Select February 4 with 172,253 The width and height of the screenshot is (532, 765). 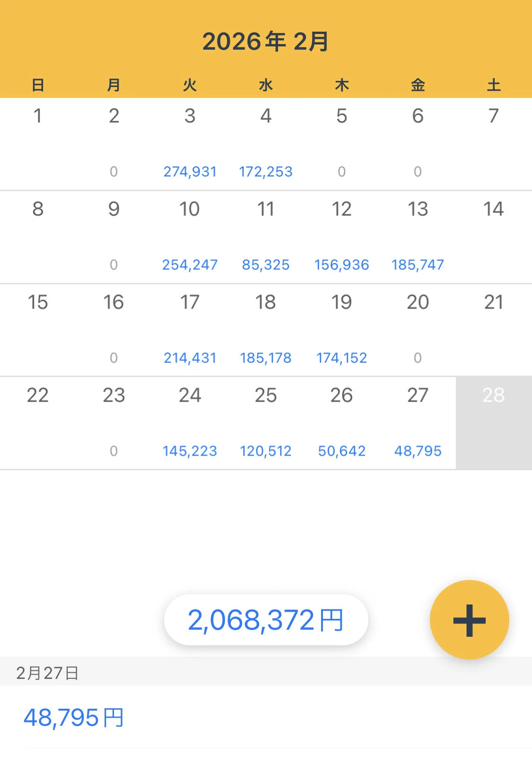click(x=266, y=144)
